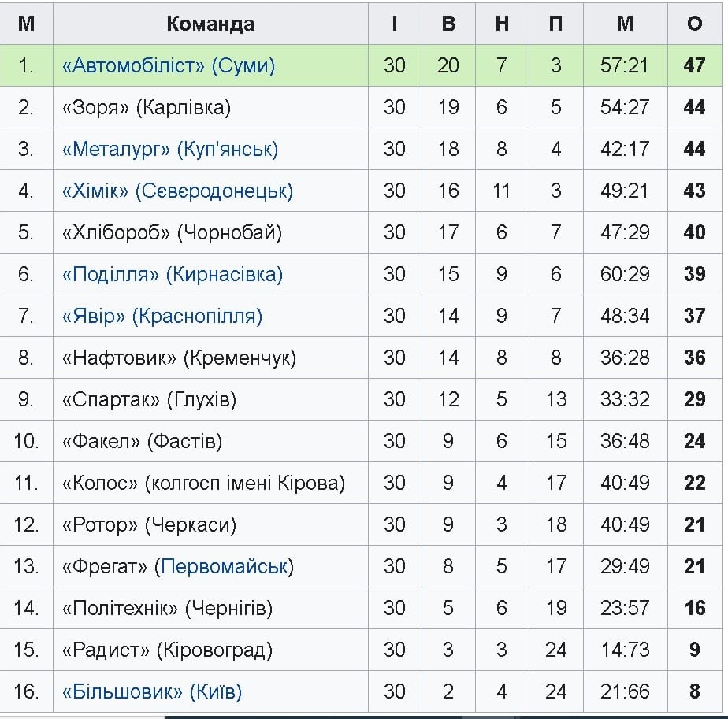Click the Команда column header
The width and height of the screenshot is (728, 719).
click(210, 24)
